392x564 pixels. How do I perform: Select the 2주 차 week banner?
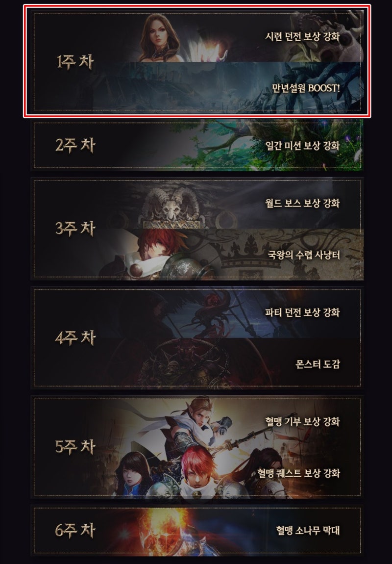pos(197,145)
